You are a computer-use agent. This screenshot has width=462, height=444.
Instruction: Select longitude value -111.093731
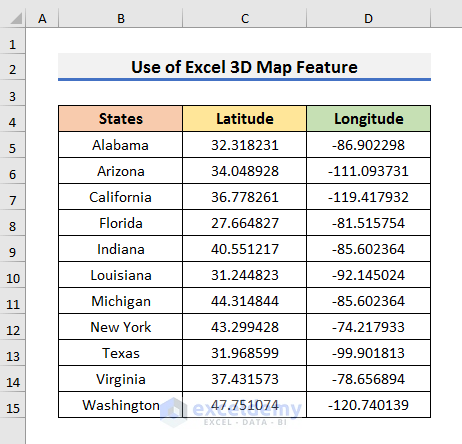[368, 171]
